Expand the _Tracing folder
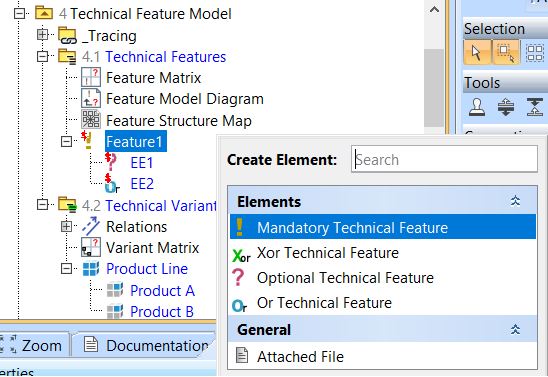This screenshot has width=548, height=377. (42, 35)
